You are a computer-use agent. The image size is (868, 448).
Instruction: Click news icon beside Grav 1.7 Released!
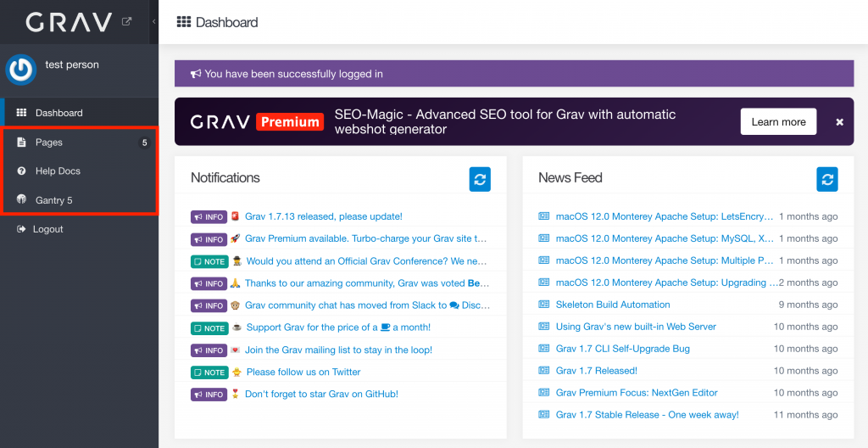point(544,371)
